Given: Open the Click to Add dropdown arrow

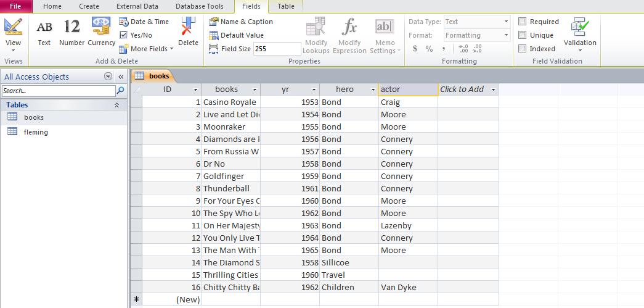Looking at the screenshot, I should pyautogui.click(x=493, y=89).
